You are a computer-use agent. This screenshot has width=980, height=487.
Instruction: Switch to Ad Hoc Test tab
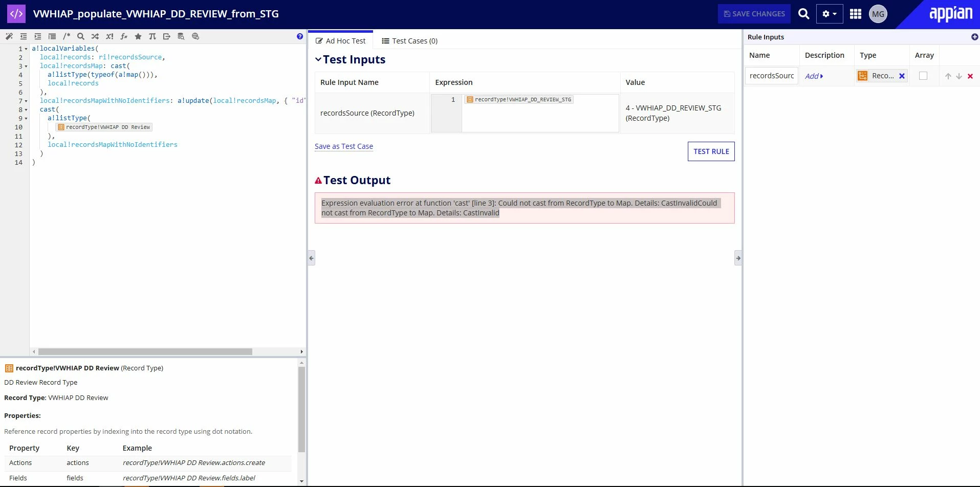pyautogui.click(x=341, y=41)
